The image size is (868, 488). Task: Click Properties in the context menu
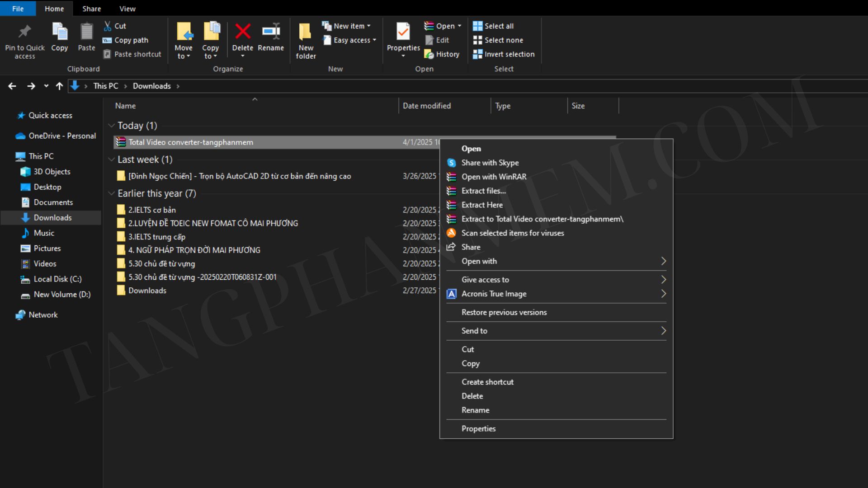pyautogui.click(x=478, y=429)
